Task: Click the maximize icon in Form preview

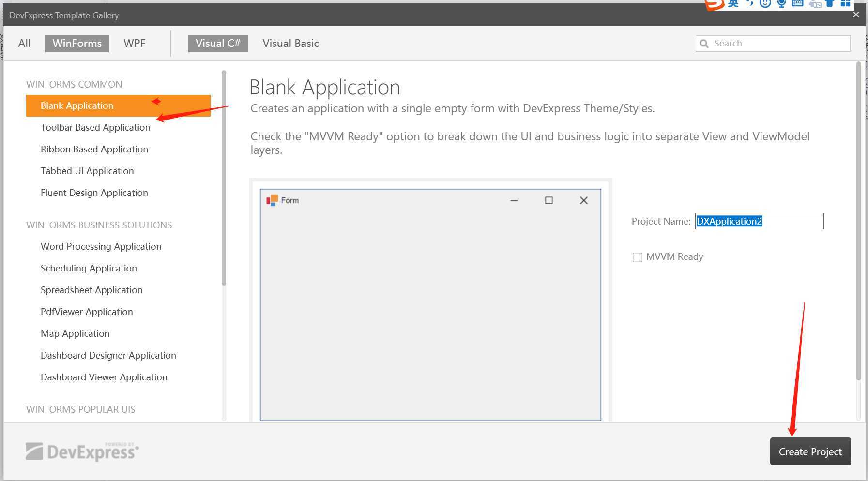Action: tap(549, 200)
